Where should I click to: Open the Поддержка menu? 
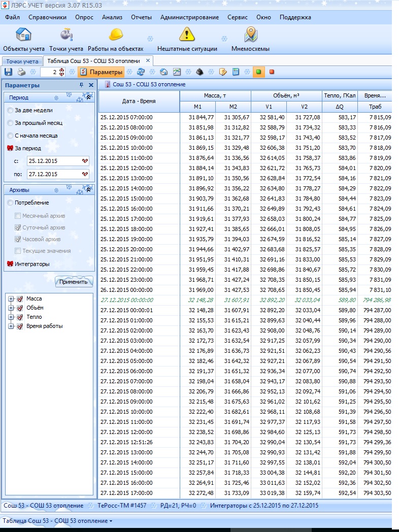pos(295,17)
